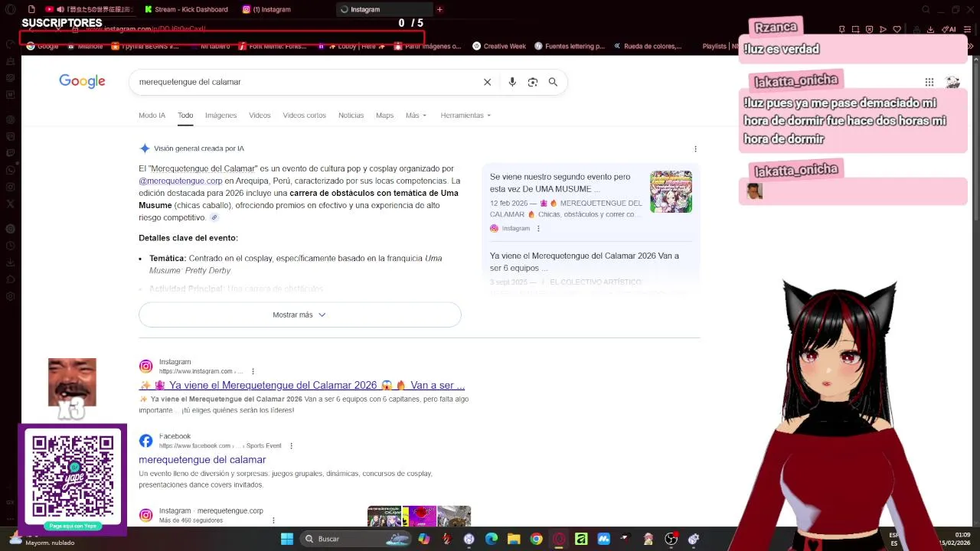Open Google Lens image search icon
The image size is (980, 551).
[533, 82]
